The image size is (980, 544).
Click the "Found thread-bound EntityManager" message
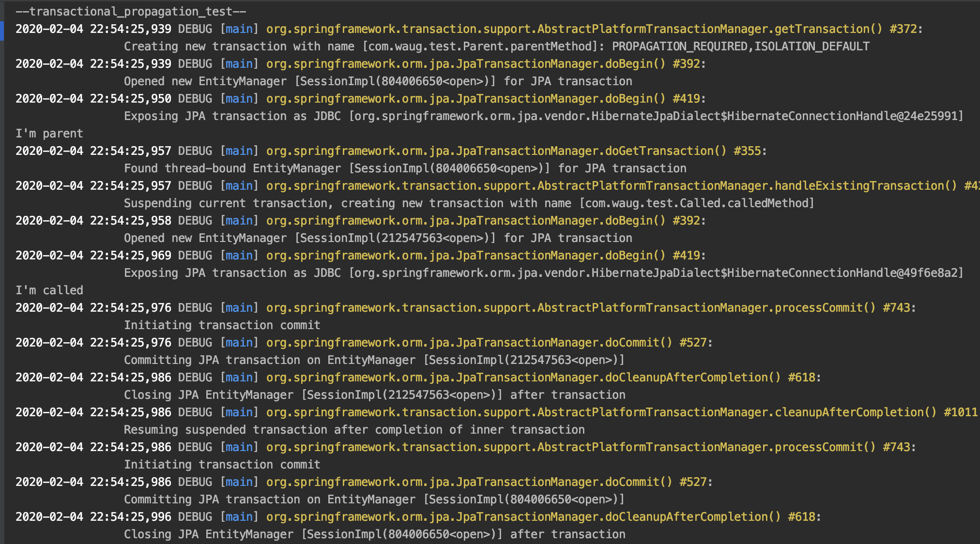pos(232,168)
